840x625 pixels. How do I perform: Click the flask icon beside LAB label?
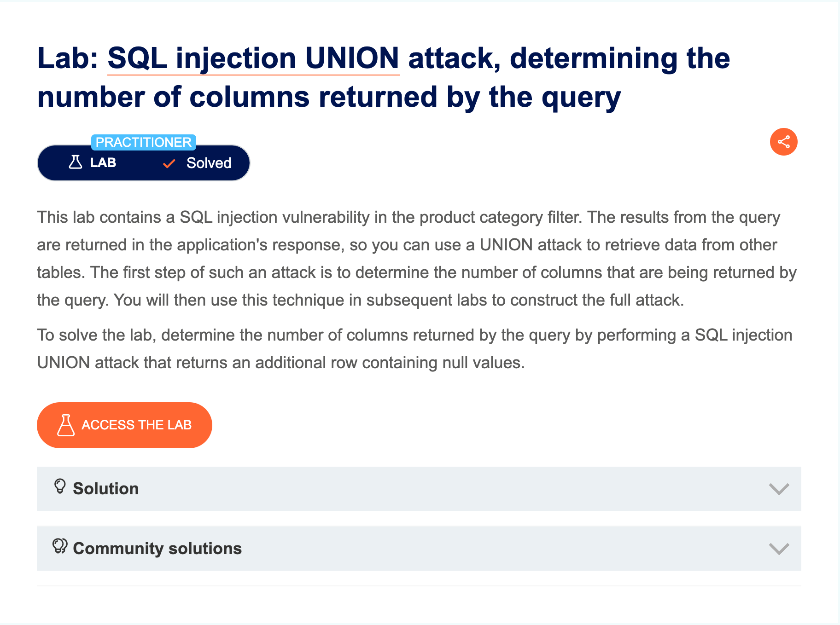pyautogui.click(x=76, y=162)
